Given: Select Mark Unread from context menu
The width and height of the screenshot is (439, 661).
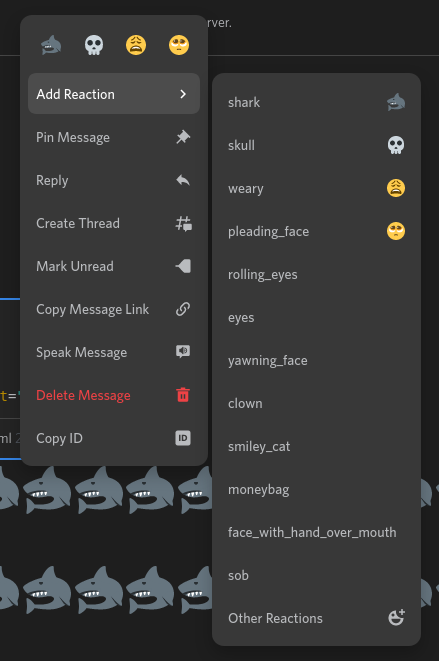Looking at the screenshot, I should pos(114,266).
